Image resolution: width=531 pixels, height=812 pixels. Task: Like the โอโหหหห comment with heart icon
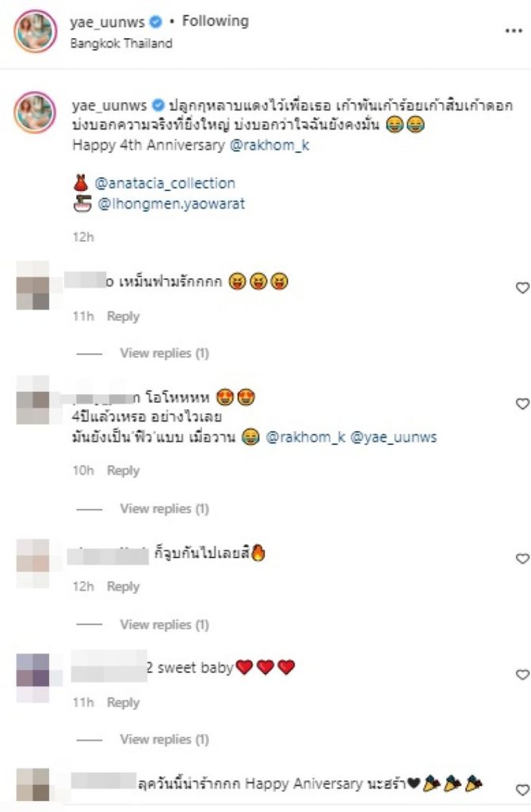(523, 404)
